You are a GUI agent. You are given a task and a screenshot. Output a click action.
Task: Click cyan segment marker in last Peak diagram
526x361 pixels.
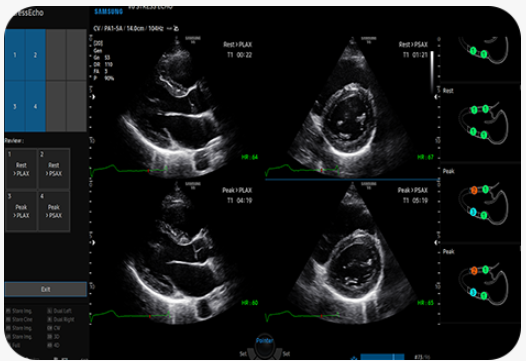(473, 293)
